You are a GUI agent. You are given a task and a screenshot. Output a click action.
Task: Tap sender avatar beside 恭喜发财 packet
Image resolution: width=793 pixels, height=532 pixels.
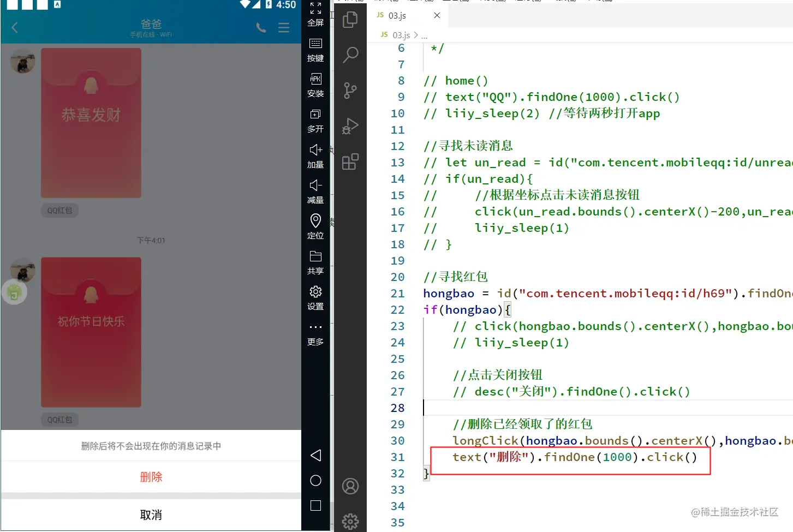(x=23, y=61)
